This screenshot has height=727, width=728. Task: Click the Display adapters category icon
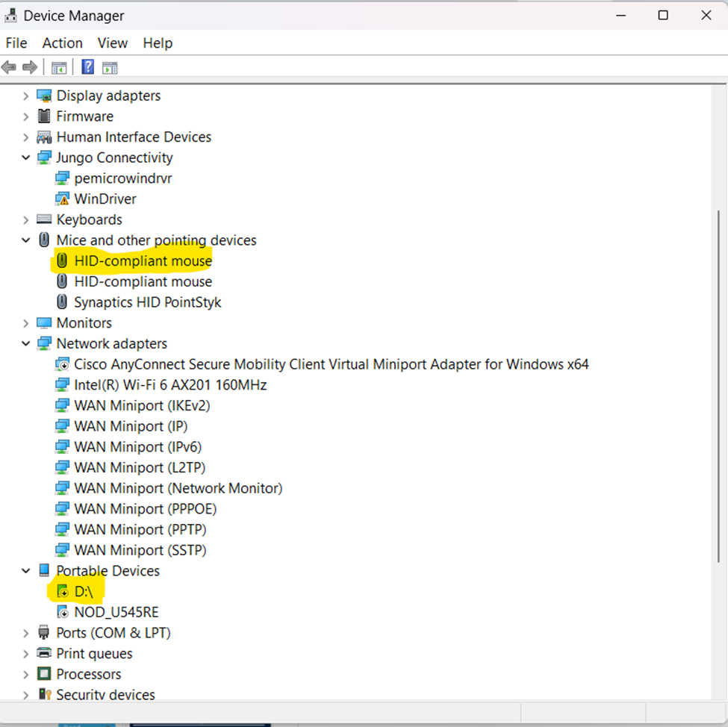pyautogui.click(x=44, y=96)
